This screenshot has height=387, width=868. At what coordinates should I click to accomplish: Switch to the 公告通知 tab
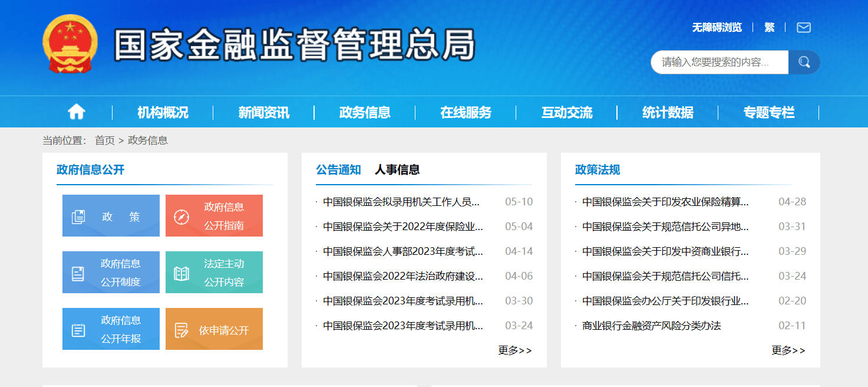[339, 169]
